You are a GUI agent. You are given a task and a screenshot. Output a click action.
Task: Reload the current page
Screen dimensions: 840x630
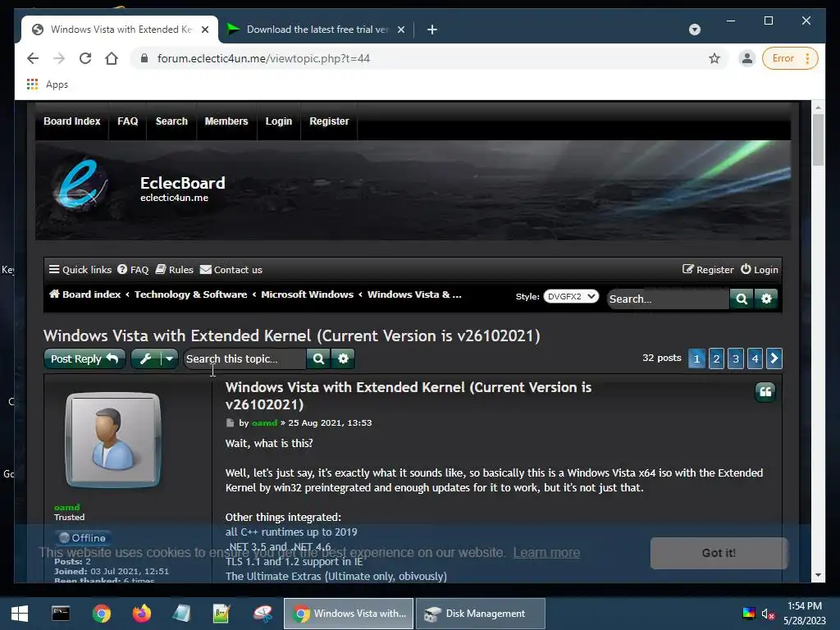[x=85, y=58]
